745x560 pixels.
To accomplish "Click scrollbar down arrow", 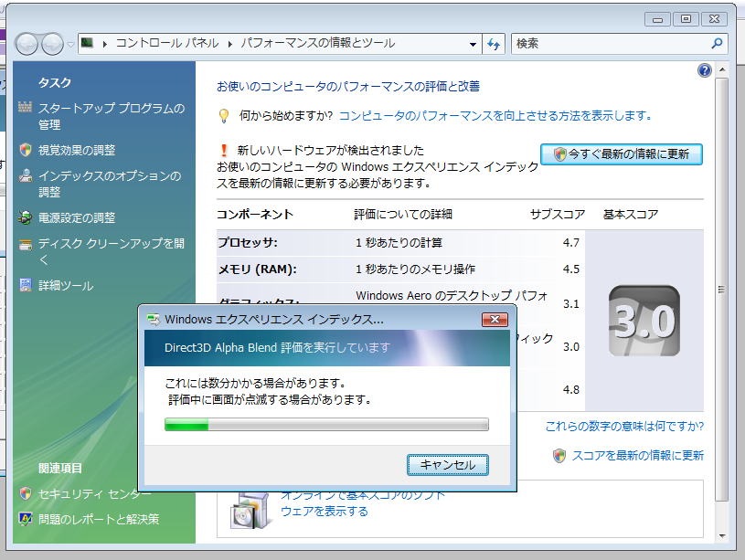I will pos(722,536).
